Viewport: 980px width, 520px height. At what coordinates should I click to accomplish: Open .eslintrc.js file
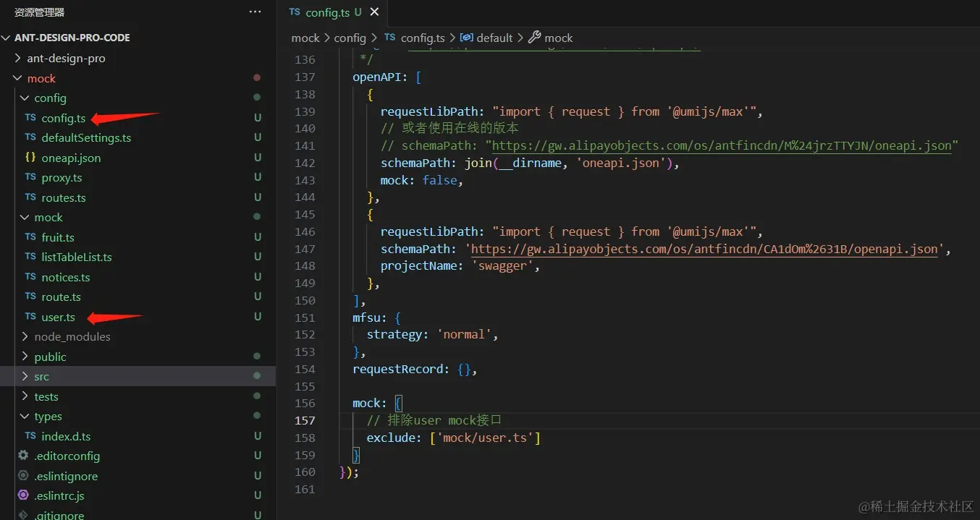(59, 496)
